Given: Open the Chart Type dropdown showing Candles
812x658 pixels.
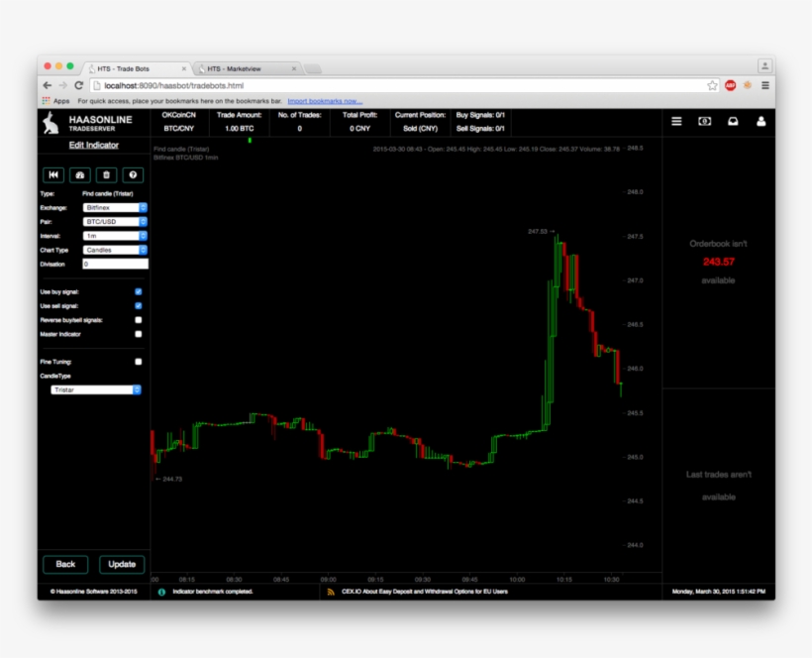Looking at the screenshot, I should [x=115, y=250].
